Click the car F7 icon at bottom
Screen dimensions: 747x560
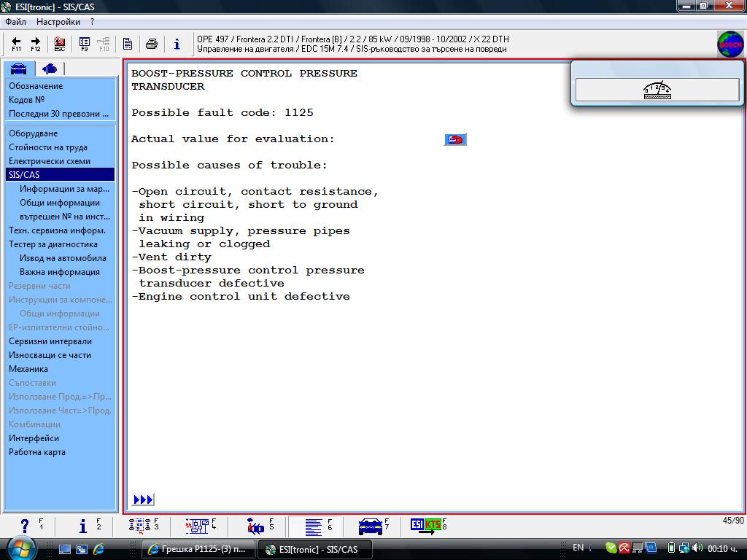[x=372, y=526]
